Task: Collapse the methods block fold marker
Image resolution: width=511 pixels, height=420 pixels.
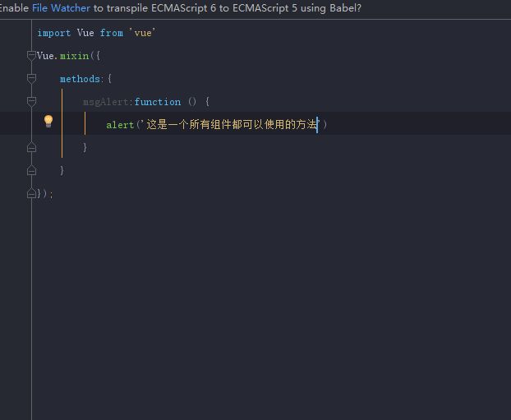Action: [x=31, y=79]
